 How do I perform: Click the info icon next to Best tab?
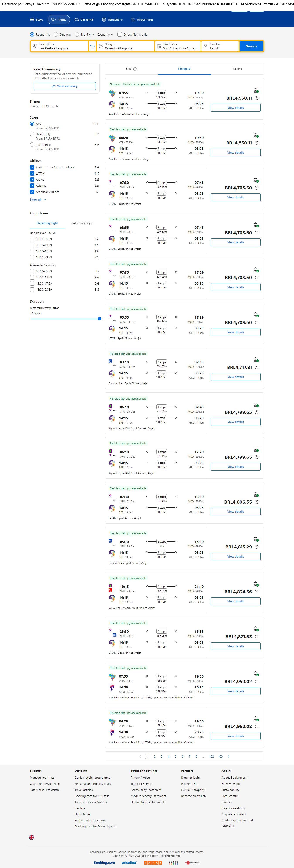[135, 69]
